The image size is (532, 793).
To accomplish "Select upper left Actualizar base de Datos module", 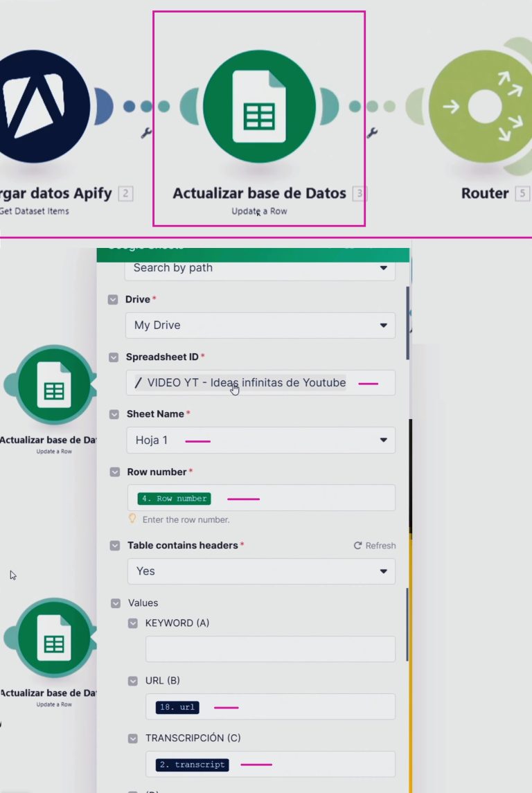I will pos(54,389).
